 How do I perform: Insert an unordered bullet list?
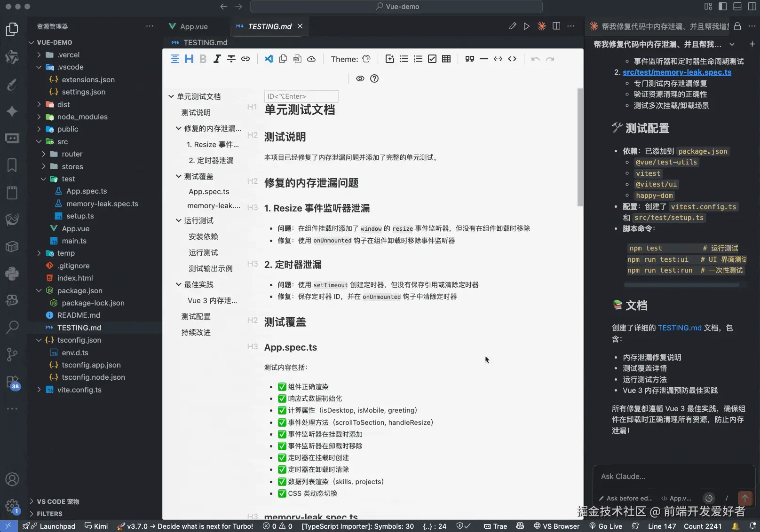pos(404,59)
